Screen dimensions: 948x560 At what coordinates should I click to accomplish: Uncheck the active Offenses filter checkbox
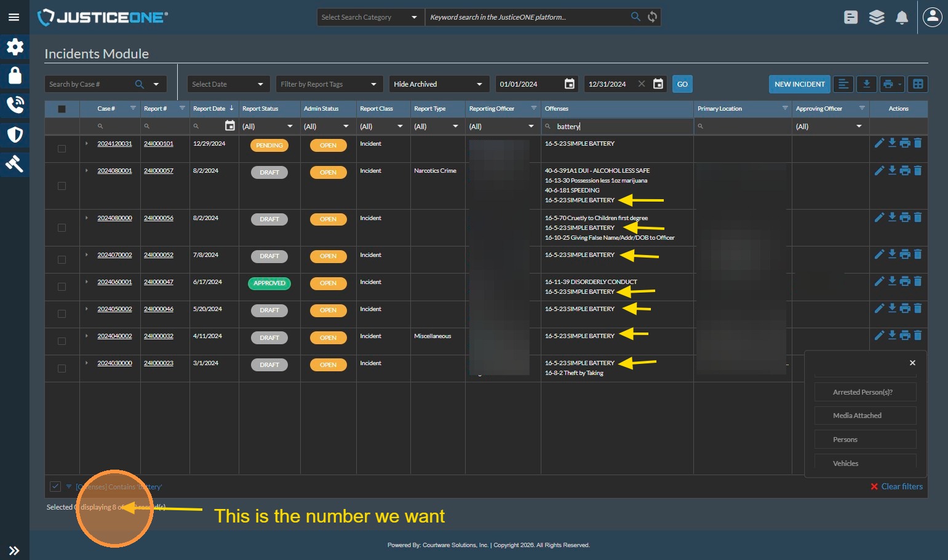(x=55, y=486)
